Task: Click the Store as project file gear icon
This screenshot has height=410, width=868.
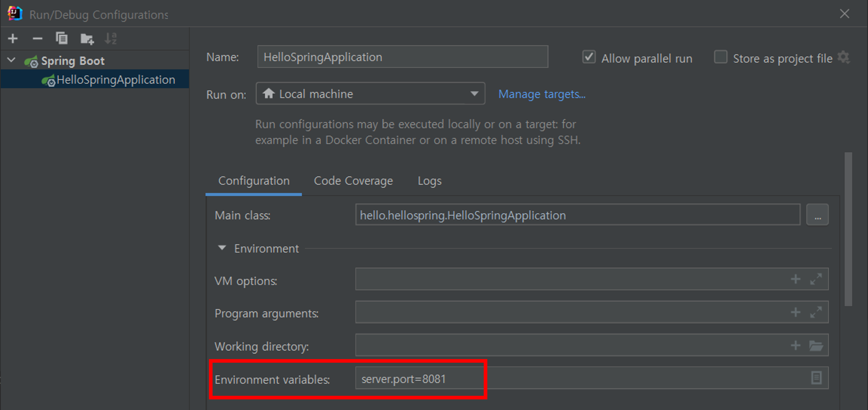Action: click(x=843, y=57)
